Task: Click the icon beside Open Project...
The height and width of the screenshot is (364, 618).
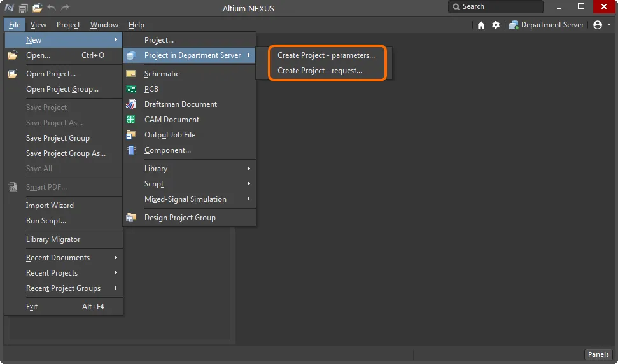Action: tap(13, 74)
